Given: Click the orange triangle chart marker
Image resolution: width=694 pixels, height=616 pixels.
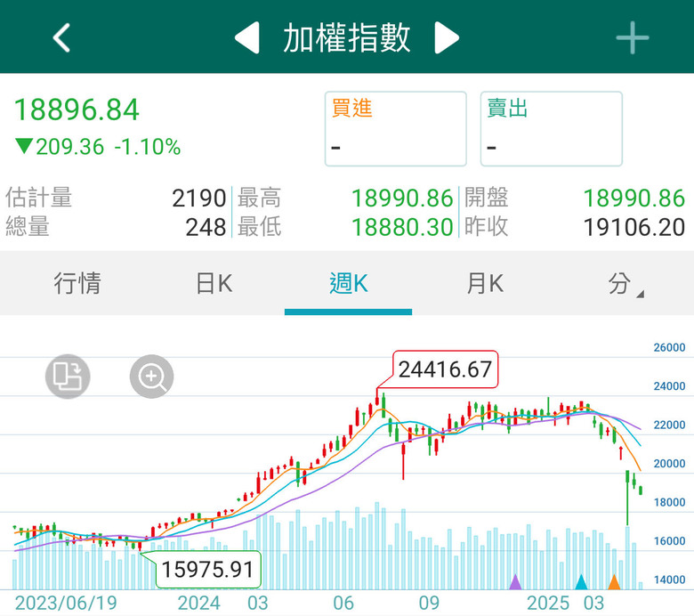Looking at the screenshot, I should point(614,582).
